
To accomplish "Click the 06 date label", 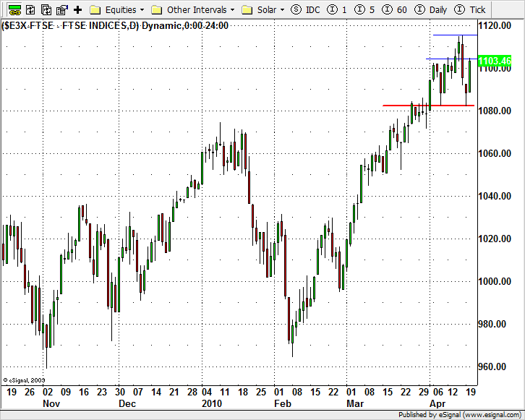I will (438, 392).
